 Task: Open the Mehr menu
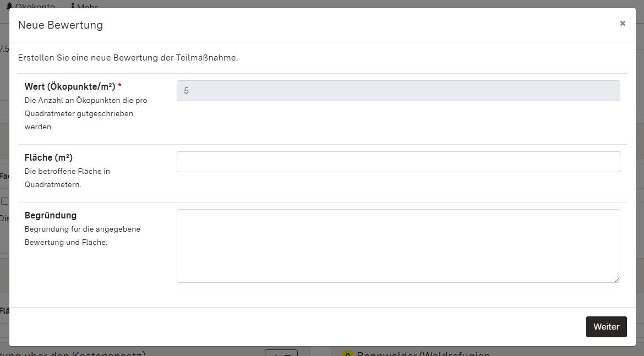(87, 6)
